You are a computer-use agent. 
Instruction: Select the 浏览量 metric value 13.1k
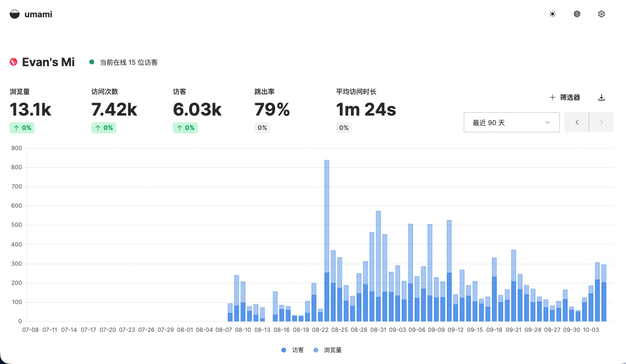31,110
